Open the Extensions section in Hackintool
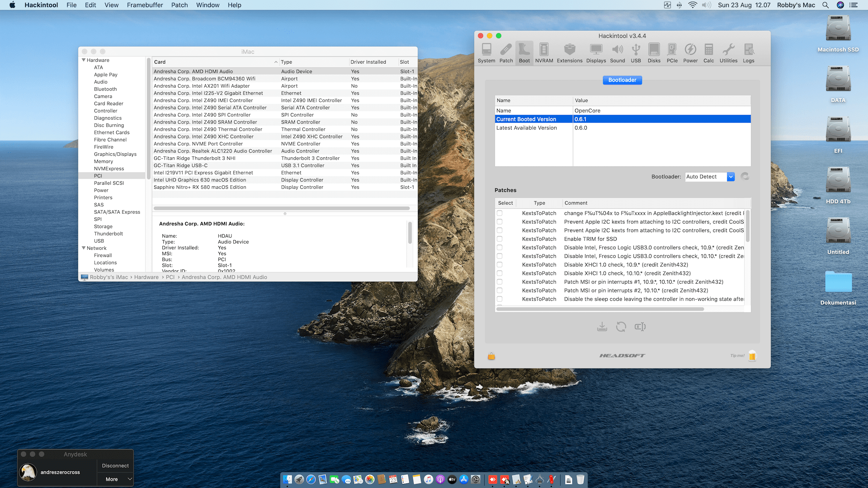868x488 pixels. point(570,53)
